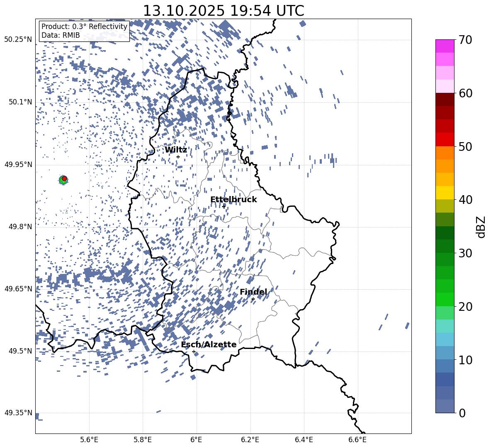
Task: Click the 0 value on the colorbar
Action: click(462, 413)
